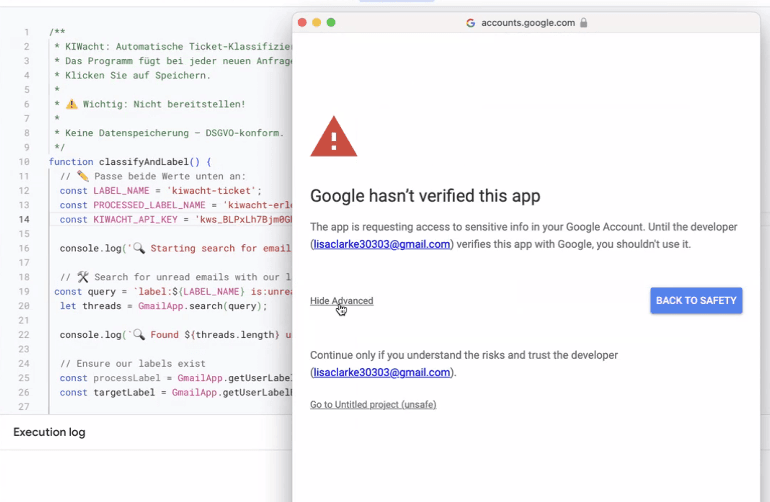Click the developer email link in warning paragraph
This screenshot has height=502, width=770.
[382, 244]
